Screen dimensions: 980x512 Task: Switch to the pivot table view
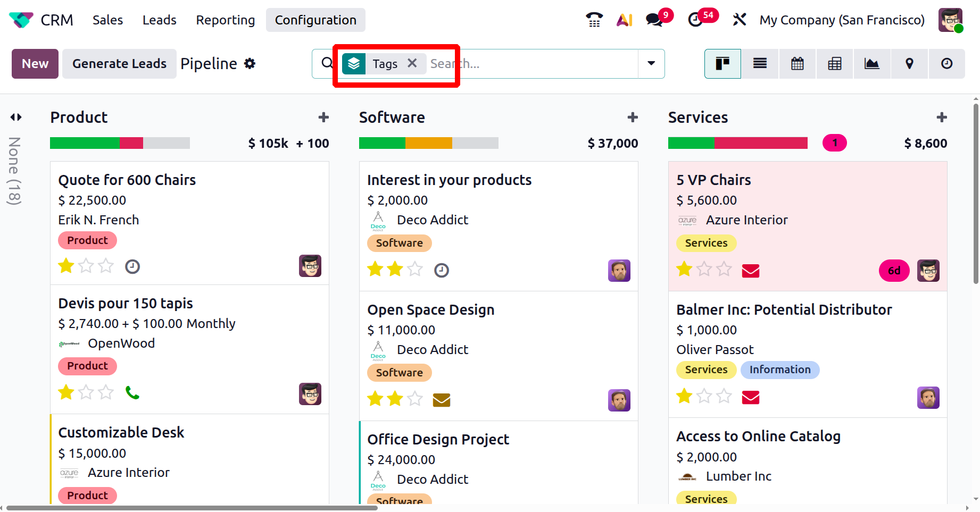click(834, 64)
